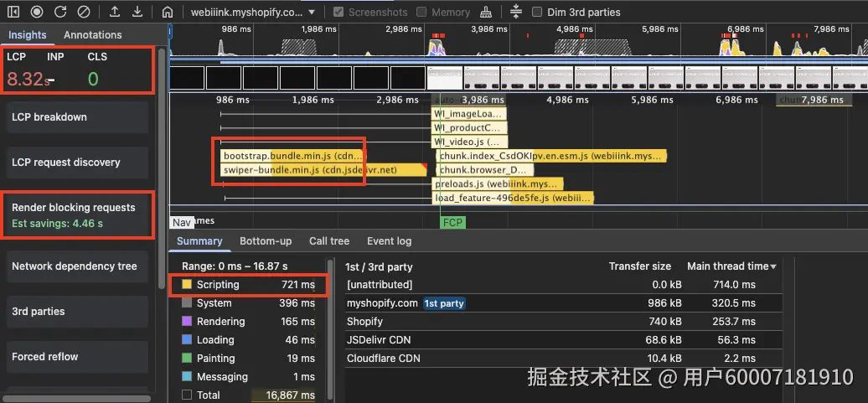Image resolution: width=868 pixels, height=403 pixels.
Task: Switch to the Insights tab
Action: point(27,35)
